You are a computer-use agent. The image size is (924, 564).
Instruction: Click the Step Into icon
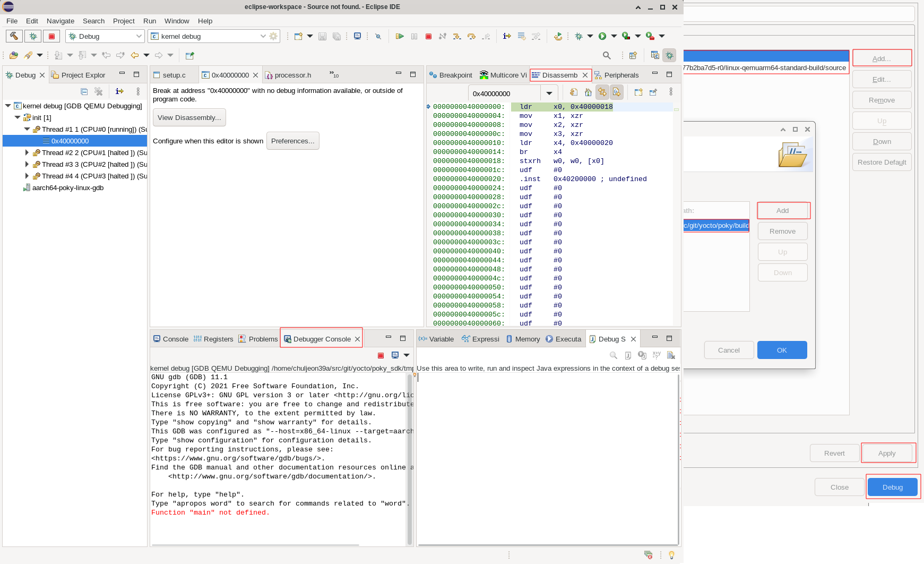457,36
